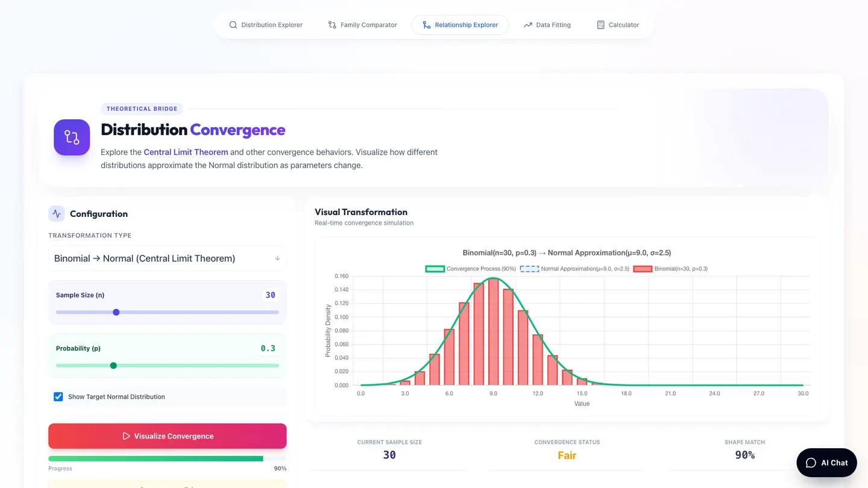This screenshot has width=868, height=488.
Task: Click the THEORETICAL BRIDGE badge
Action: click(142, 109)
